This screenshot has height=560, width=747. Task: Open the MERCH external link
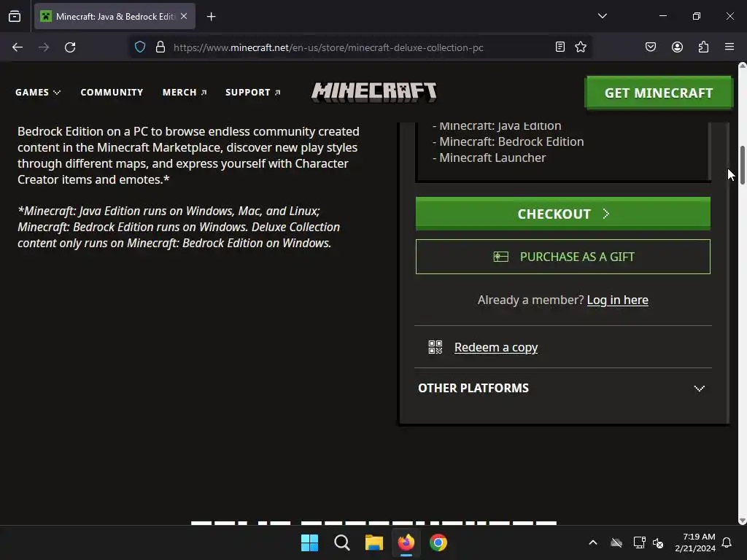point(185,93)
